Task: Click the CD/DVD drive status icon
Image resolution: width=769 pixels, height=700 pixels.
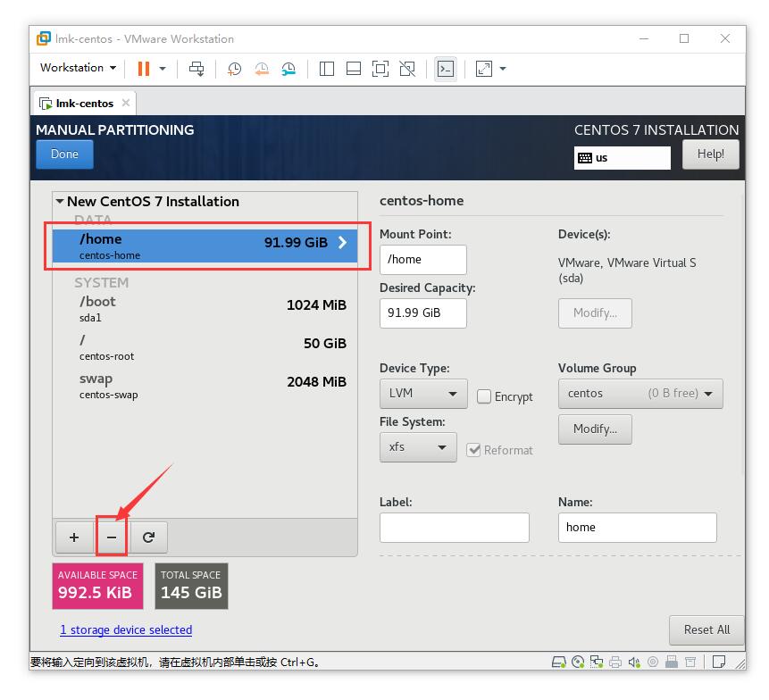Action: tap(578, 662)
